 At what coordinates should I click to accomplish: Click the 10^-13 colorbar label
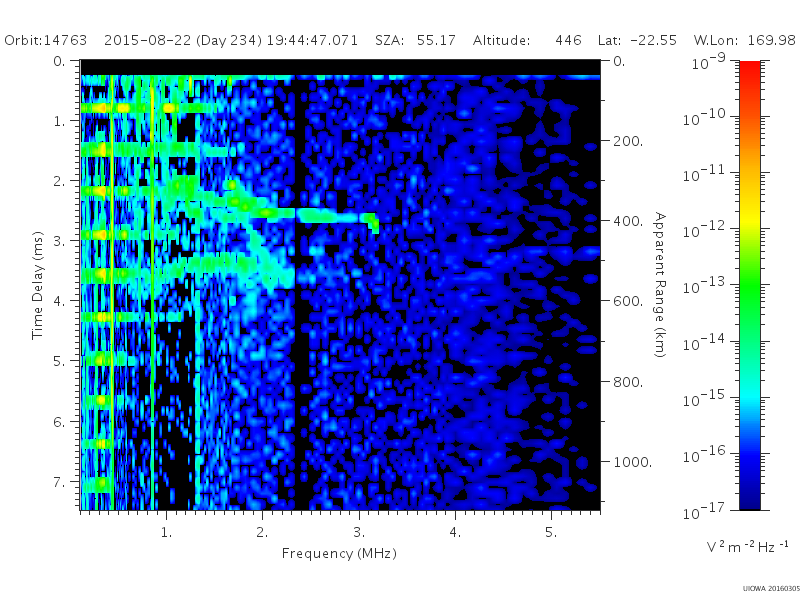pos(704,286)
